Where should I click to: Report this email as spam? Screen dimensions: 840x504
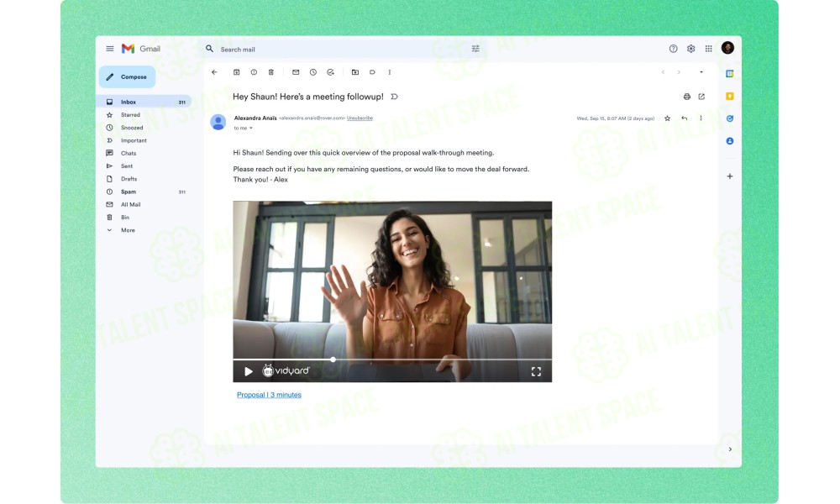pyautogui.click(x=254, y=72)
